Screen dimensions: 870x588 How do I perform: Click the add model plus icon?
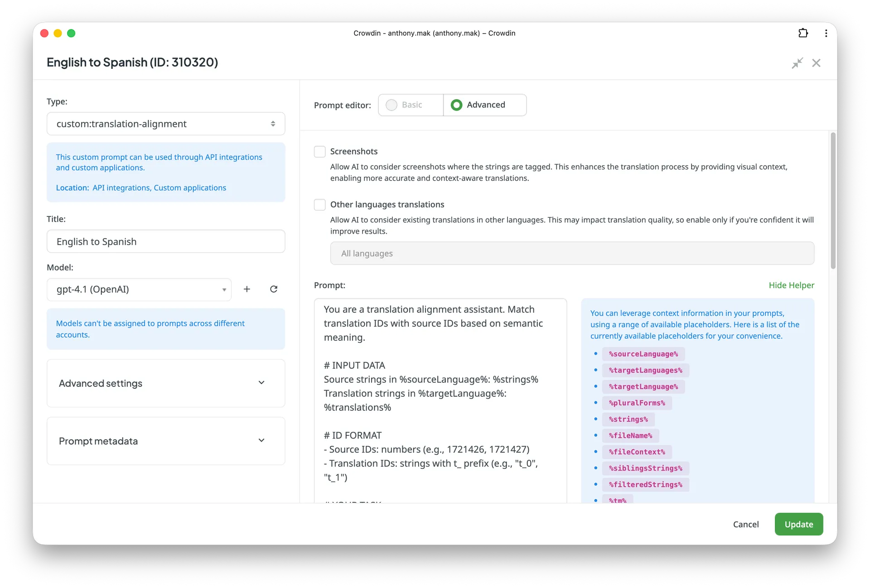pos(246,289)
